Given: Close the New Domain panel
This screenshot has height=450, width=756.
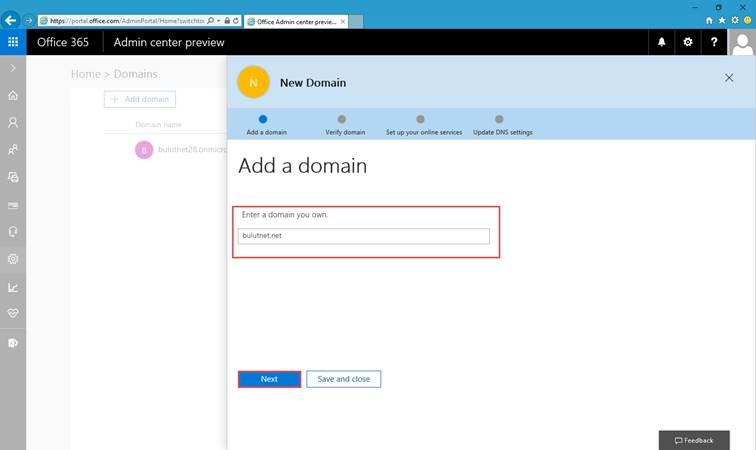Looking at the screenshot, I should pyautogui.click(x=729, y=78).
